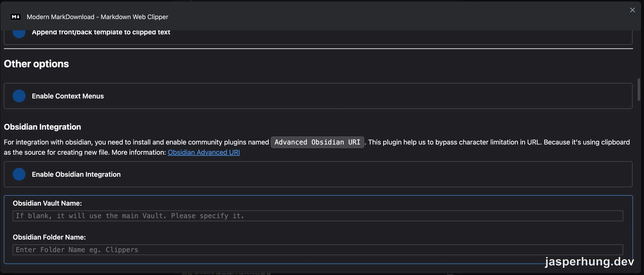The width and height of the screenshot is (644, 275).
Task: Click the Other options heading
Action: tap(36, 64)
